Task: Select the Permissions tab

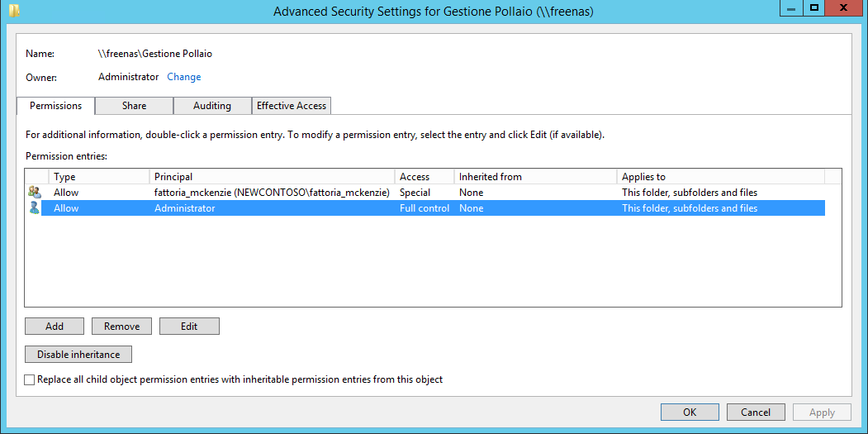Action: click(x=56, y=106)
